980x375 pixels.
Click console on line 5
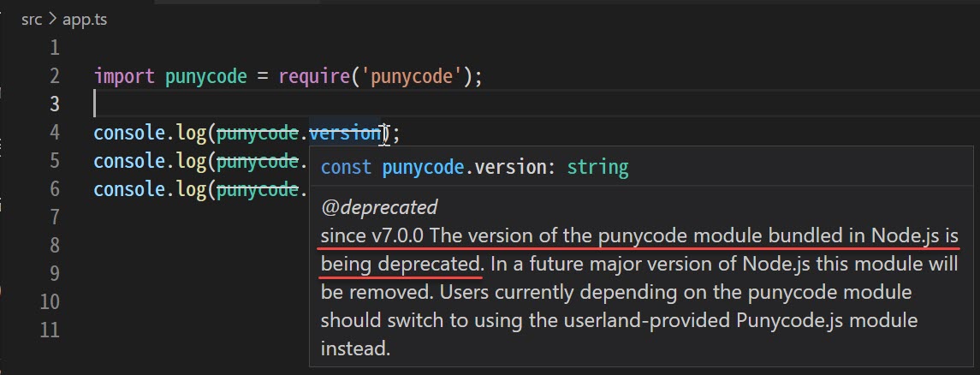tap(129, 161)
